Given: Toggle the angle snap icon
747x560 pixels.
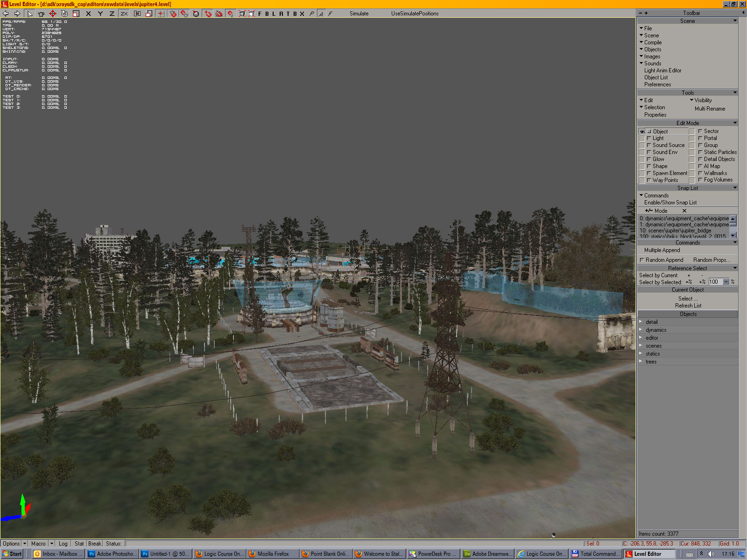Looking at the screenshot, I should [x=219, y=14].
